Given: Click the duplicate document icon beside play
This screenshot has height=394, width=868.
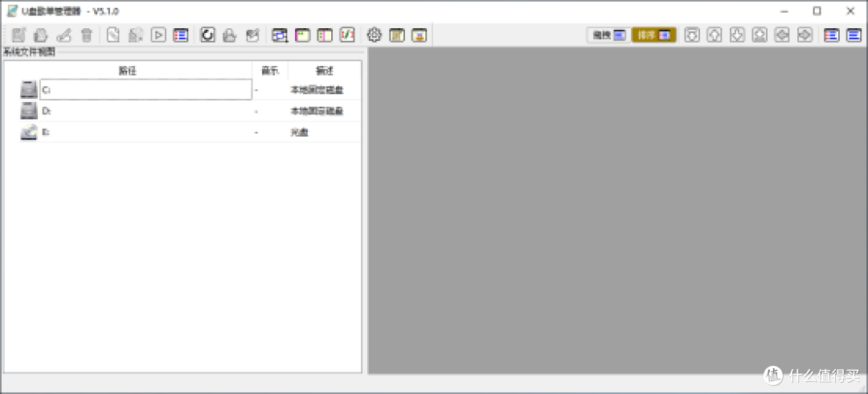Looking at the screenshot, I should [136, 35].
